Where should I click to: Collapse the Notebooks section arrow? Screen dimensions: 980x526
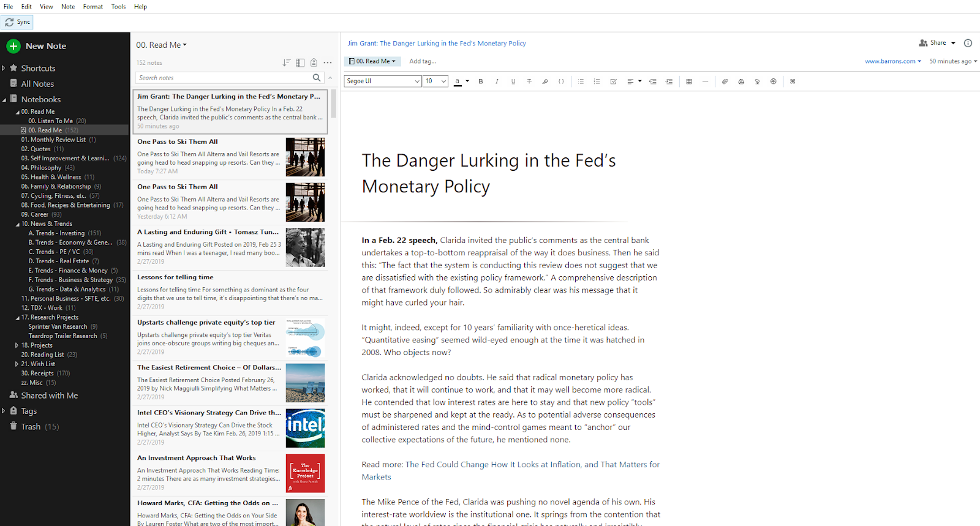4,99
